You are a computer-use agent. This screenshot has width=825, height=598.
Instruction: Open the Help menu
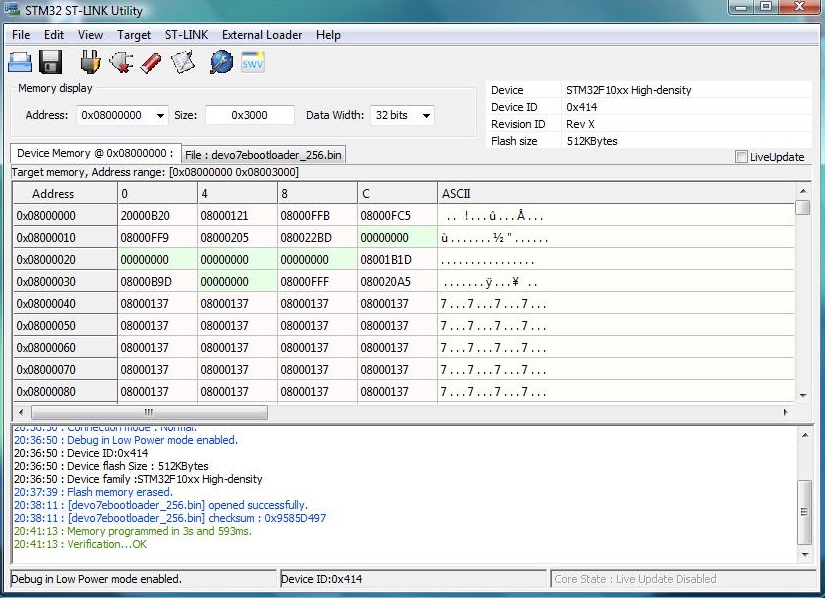coord(328,35)
